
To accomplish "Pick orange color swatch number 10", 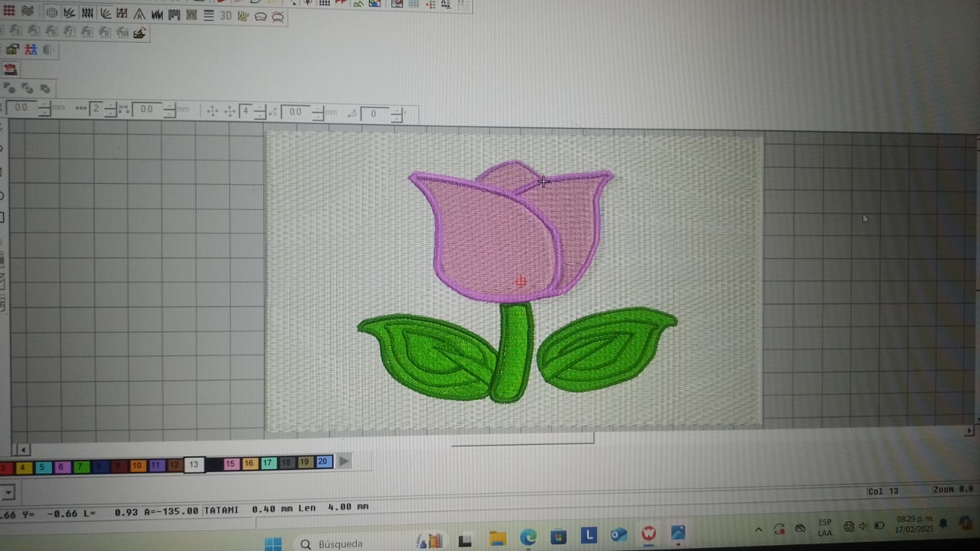I will coord(137,466).
